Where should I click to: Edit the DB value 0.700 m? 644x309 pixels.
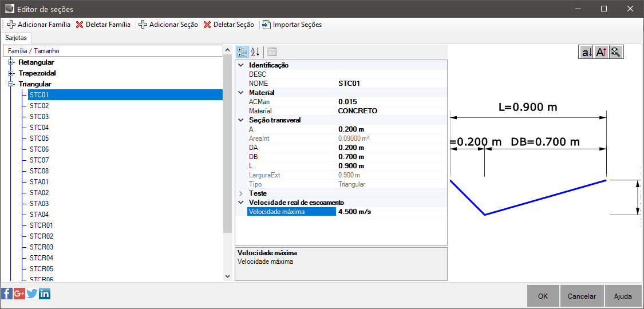point(392,157)
